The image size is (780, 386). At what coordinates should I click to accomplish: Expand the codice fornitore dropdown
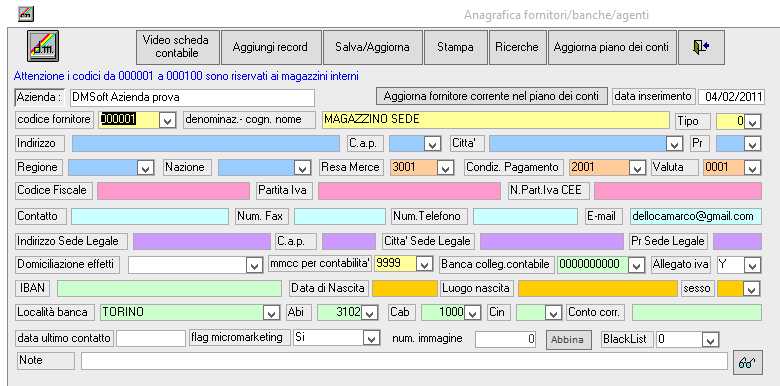point(168,121)
